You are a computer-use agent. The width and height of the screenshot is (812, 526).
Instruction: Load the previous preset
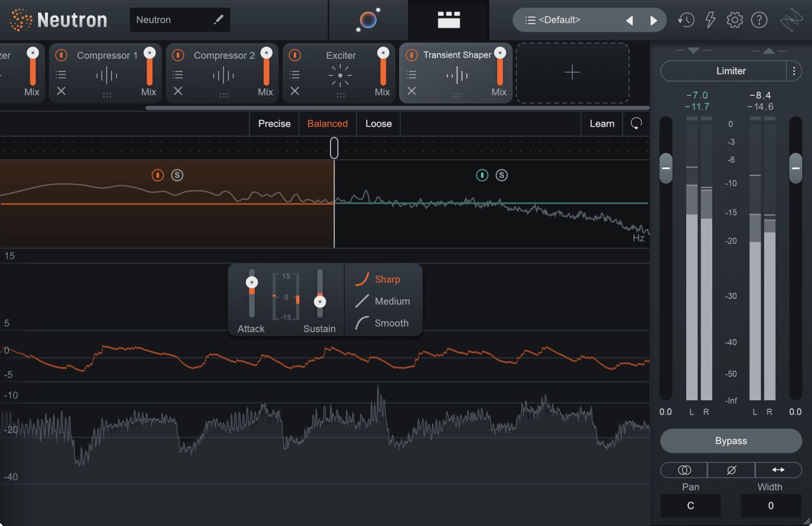(630, 21)
